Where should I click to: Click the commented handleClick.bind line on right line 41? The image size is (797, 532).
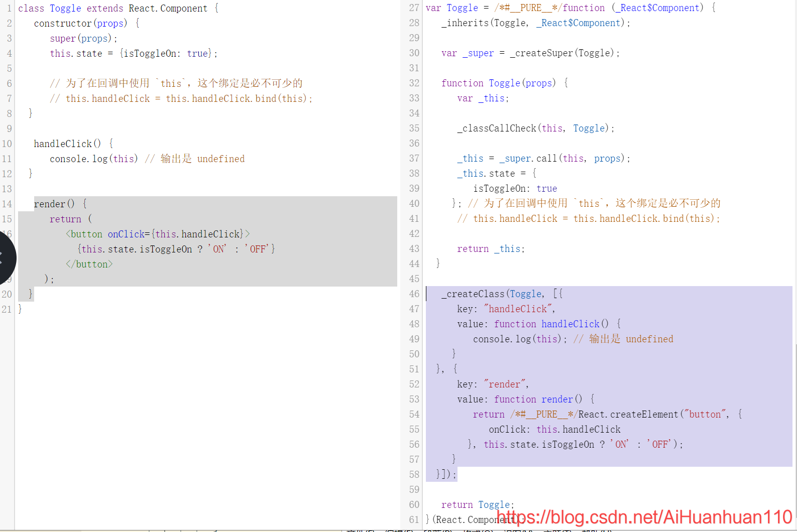589,218
